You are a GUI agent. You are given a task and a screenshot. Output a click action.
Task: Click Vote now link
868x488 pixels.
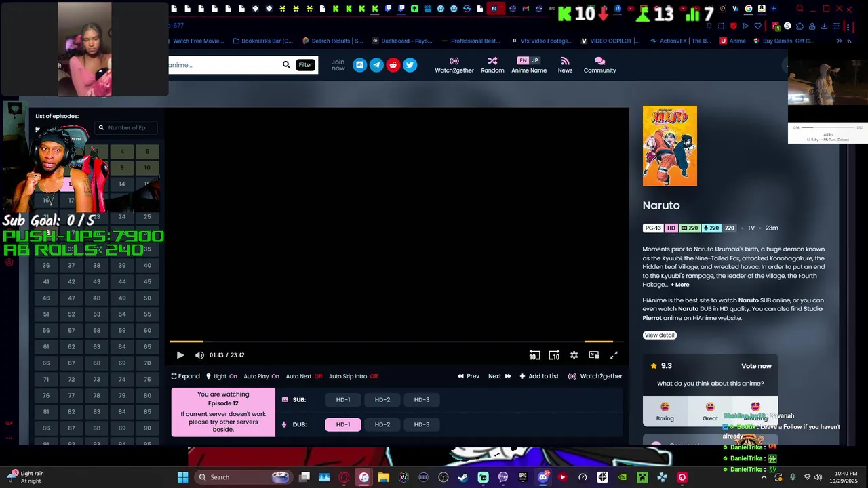(x=756, y=366)
